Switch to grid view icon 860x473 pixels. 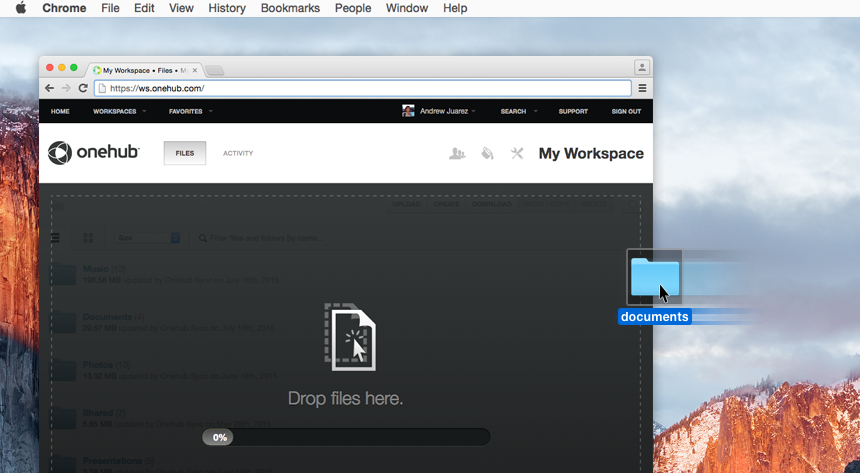(x=88, y=238)
